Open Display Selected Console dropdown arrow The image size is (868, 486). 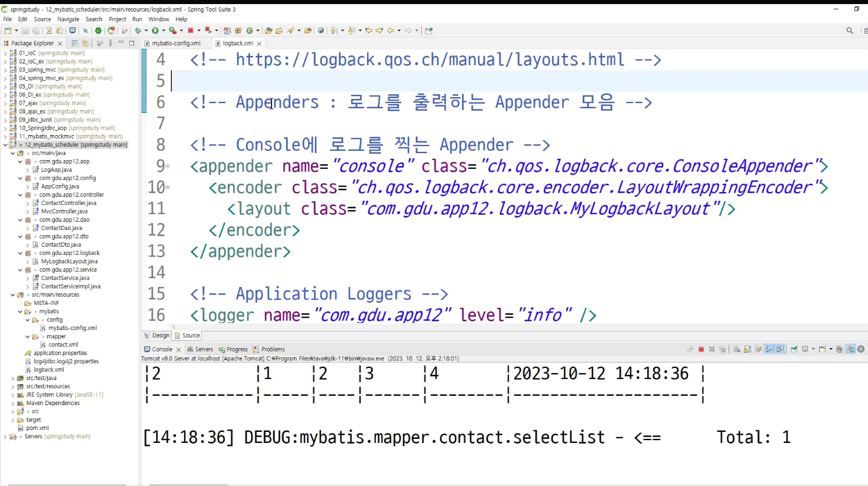813,349
